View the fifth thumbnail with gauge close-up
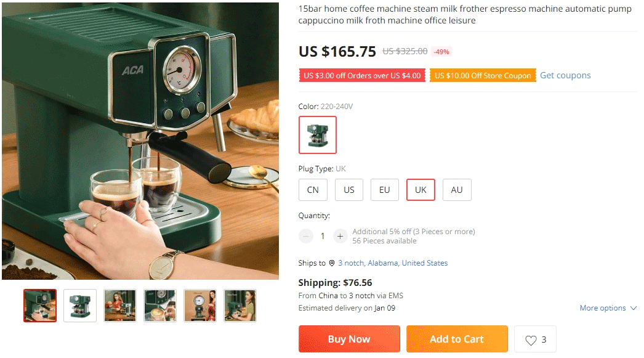Image resolution: width=644 pixels, height=358 pixels. [x=200, y=306]
